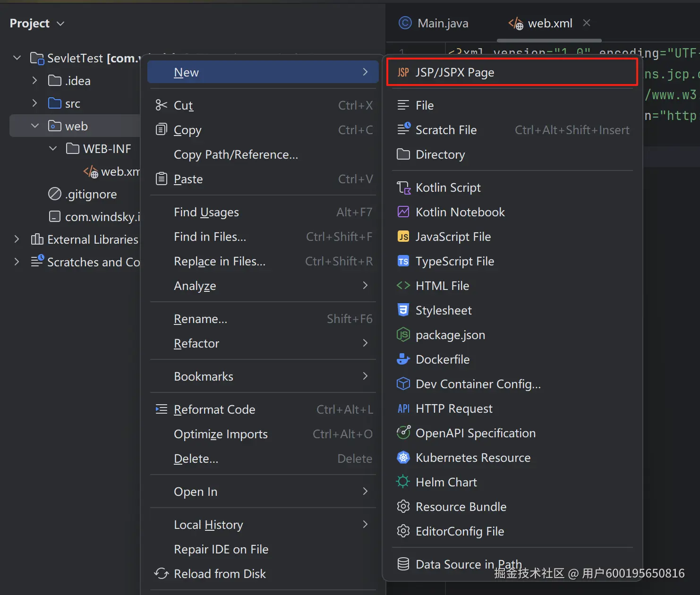Click the OpenAPI Specification icon
This screenshot has width=700, height=595.
pyautogui.click(x=403, y=433)
